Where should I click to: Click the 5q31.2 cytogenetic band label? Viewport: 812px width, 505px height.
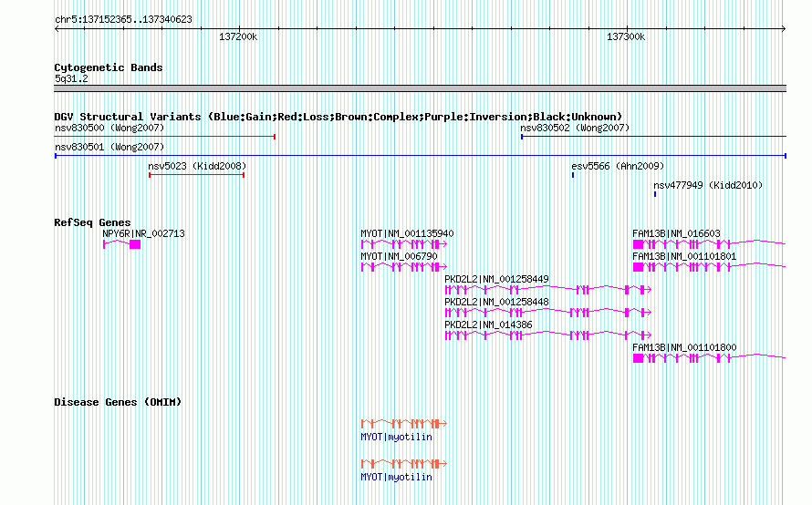(71, 78)
